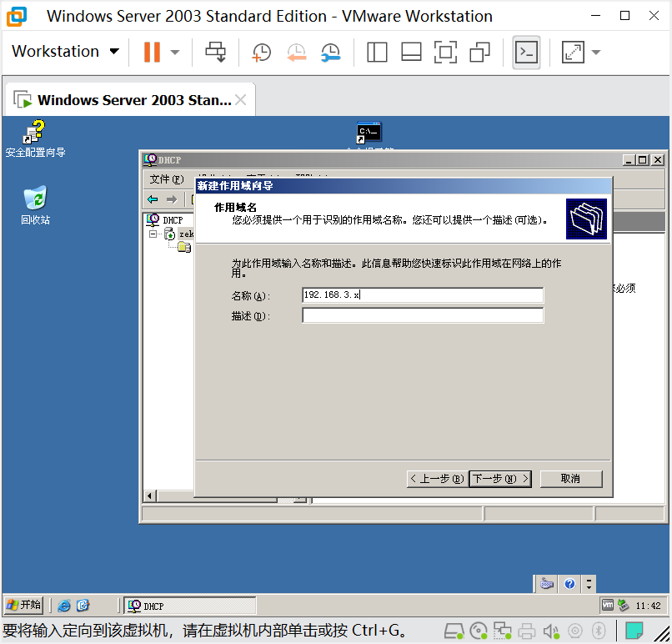672x644 pixels.
Task: Continue with the Next step button
Action: click(x=500, y=479)
